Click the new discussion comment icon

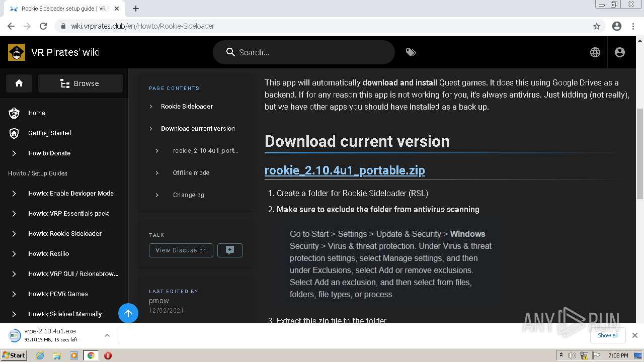point(230,250)
